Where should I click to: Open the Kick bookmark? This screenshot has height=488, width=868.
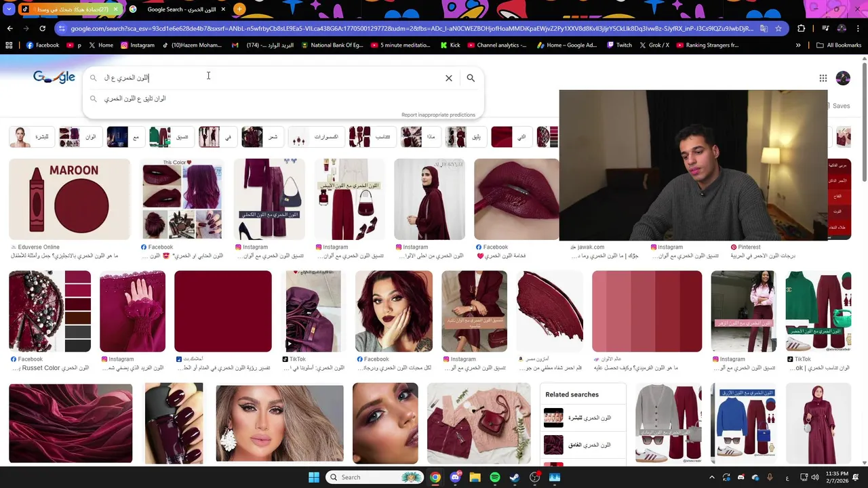tap(450, 45)
